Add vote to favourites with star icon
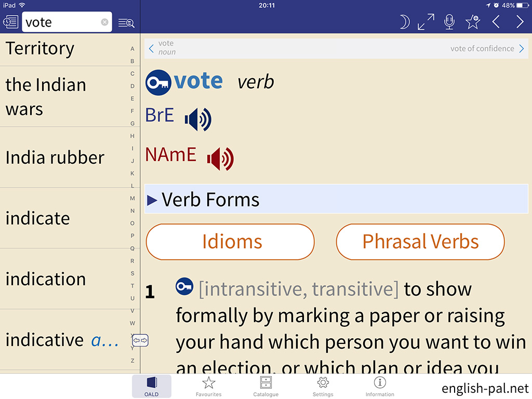Viewport: 532px width, 399px height. [x=473, y=22]
